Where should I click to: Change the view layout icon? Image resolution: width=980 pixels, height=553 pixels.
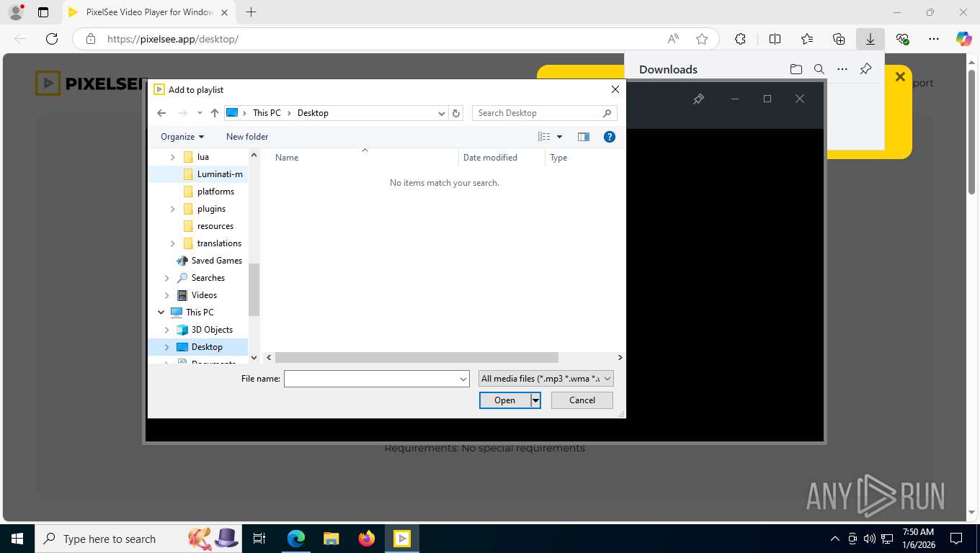pos(544,137)
